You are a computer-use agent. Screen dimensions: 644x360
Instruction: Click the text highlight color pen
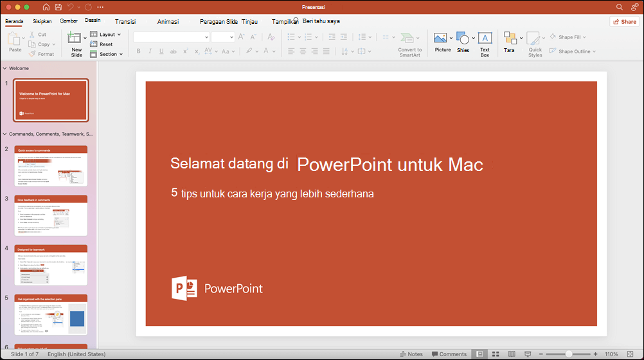[249, 51]
